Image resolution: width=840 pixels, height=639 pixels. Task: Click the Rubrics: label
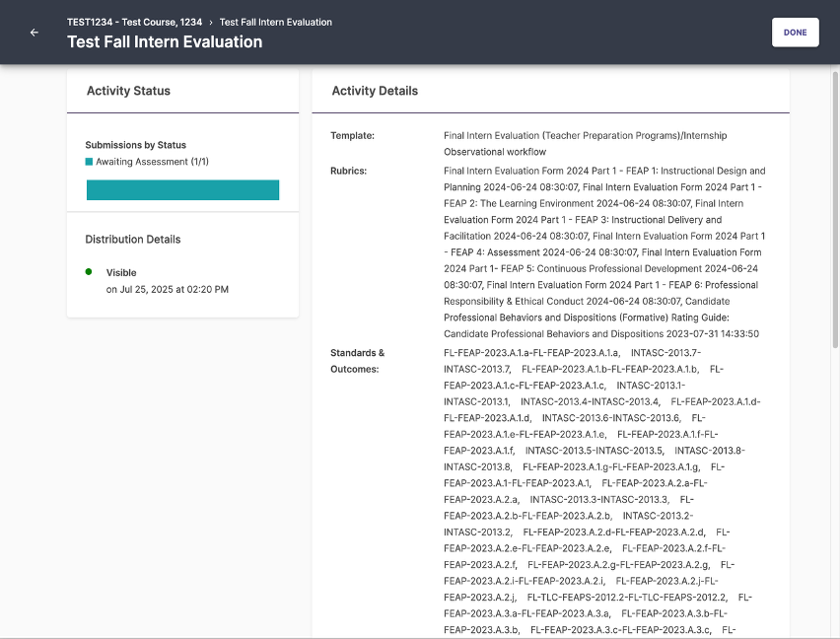point(349,171)
